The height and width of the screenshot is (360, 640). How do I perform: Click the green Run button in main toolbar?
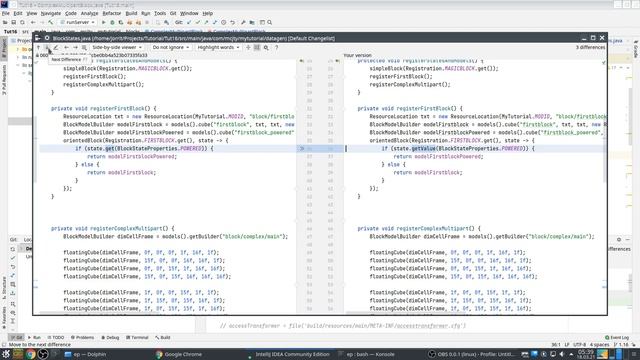[104, 22]
